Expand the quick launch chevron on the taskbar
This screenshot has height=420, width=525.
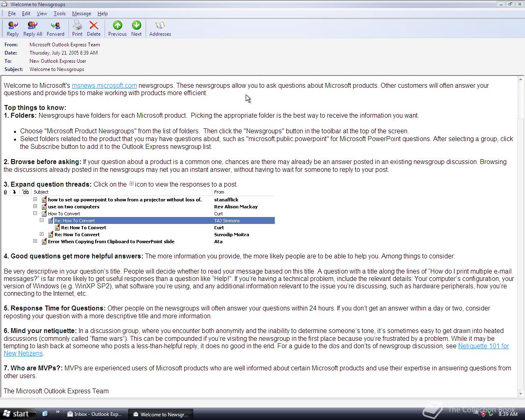coord(57,412)
